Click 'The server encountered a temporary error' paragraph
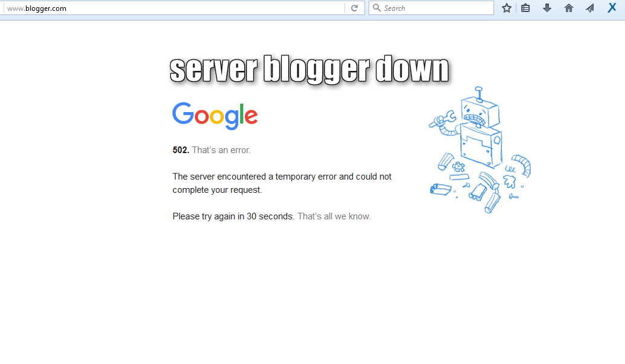This screenshot has height=364, width=625. pyautogui.click(x=282, y=183)
